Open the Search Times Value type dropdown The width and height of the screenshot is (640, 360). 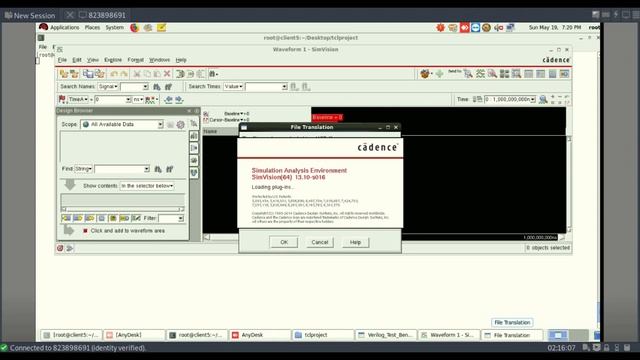pos(233,87)
